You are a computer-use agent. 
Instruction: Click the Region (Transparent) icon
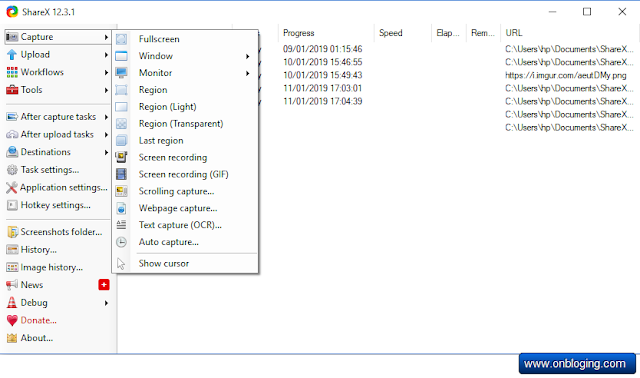point(121,124)
